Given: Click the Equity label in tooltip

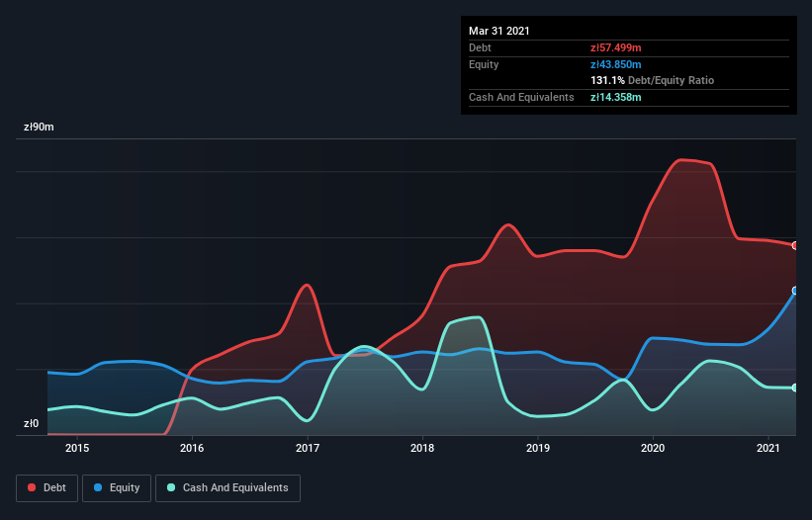Looking at the screenshot, I should pyautogui.click(x=484, y=64).
